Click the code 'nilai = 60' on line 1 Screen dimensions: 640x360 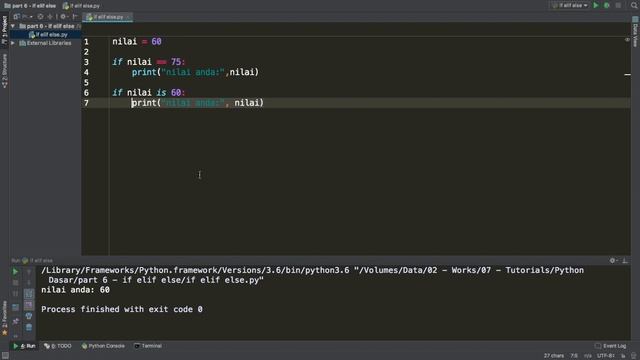pyautogui.click(x=137, y=42)
